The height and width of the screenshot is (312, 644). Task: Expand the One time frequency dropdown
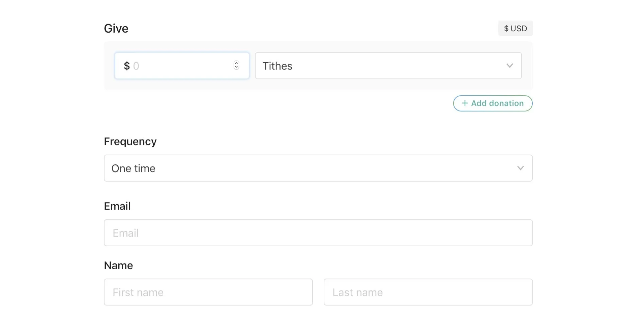click(318, 168)
